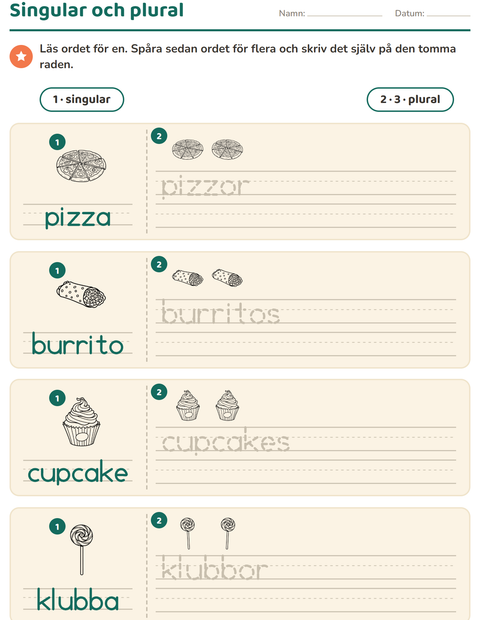Select the single pizza illustration
The image size is (480, 620).
[81, 165]
